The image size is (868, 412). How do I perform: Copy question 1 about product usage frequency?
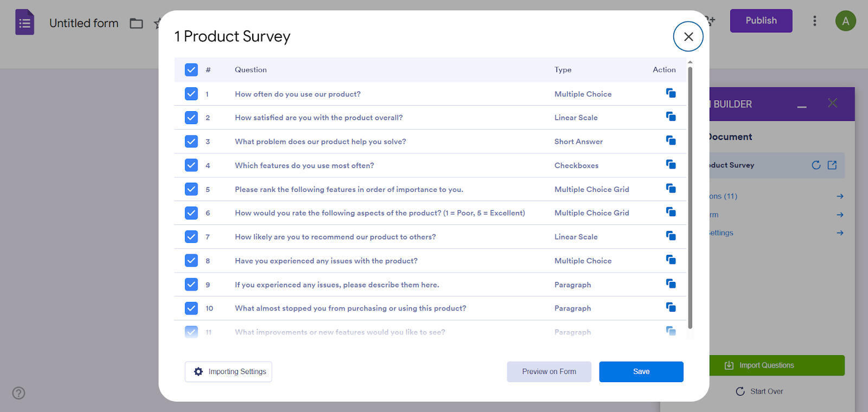click(x=671, y=93)
